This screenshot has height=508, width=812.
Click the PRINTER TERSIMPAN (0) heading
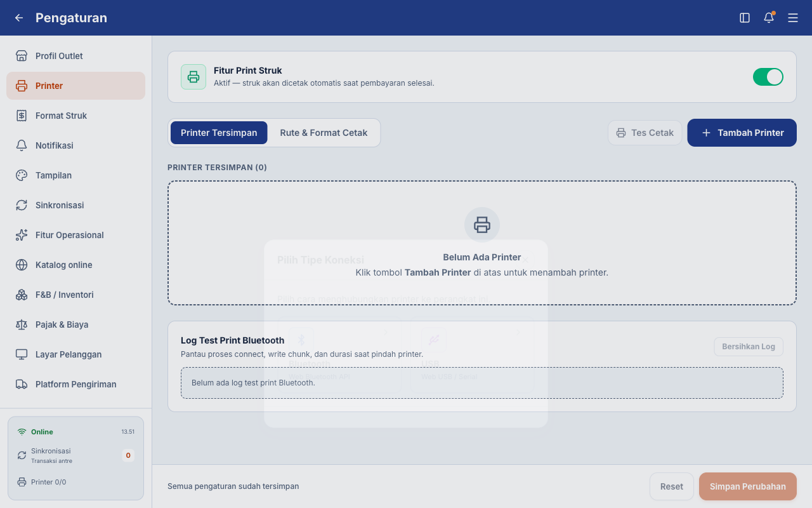[217, 168]
